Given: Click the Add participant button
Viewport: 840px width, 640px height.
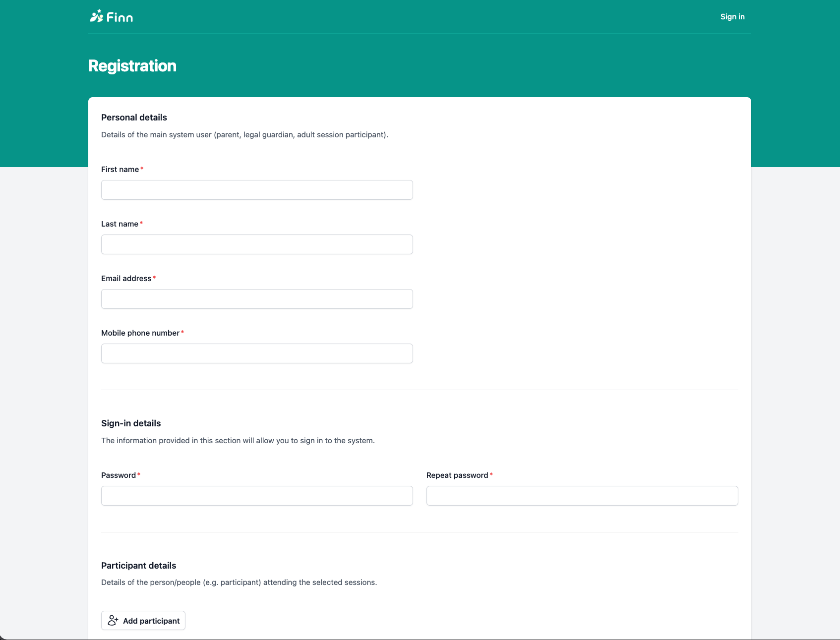Looking at the screenshot, I should point(143,621).
